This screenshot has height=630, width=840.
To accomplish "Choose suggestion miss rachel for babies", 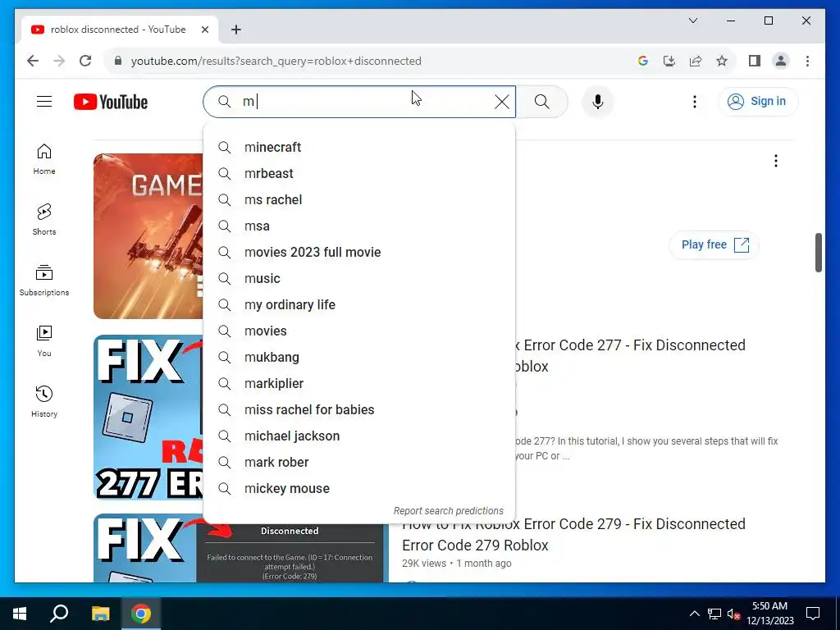I will [359, 410].
